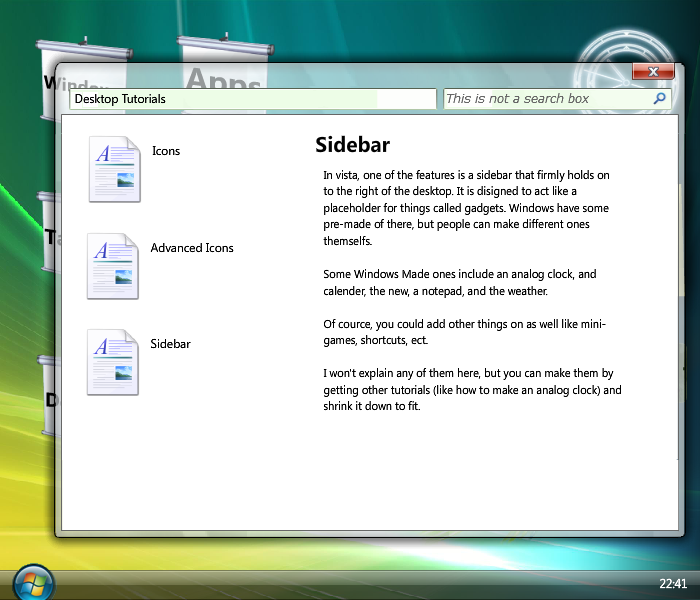Select the Icons tutorial label
Viewport: 700px width, 600px height.
click(x=166, y=151)
